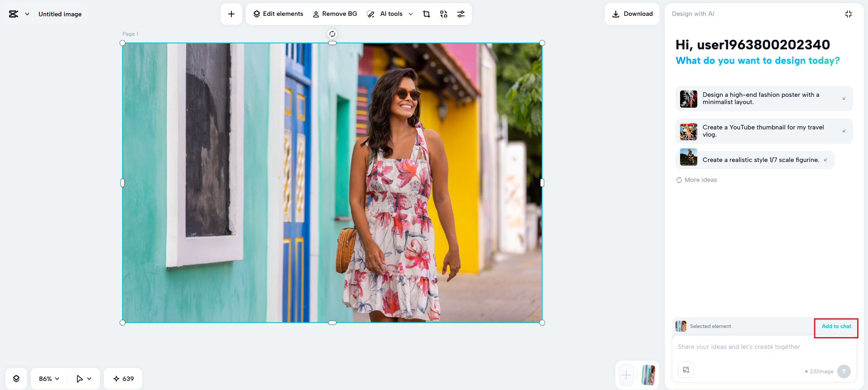
Task: Click the upload image icon in chat box
Action: pyautogui.click(x=686, y=370)
